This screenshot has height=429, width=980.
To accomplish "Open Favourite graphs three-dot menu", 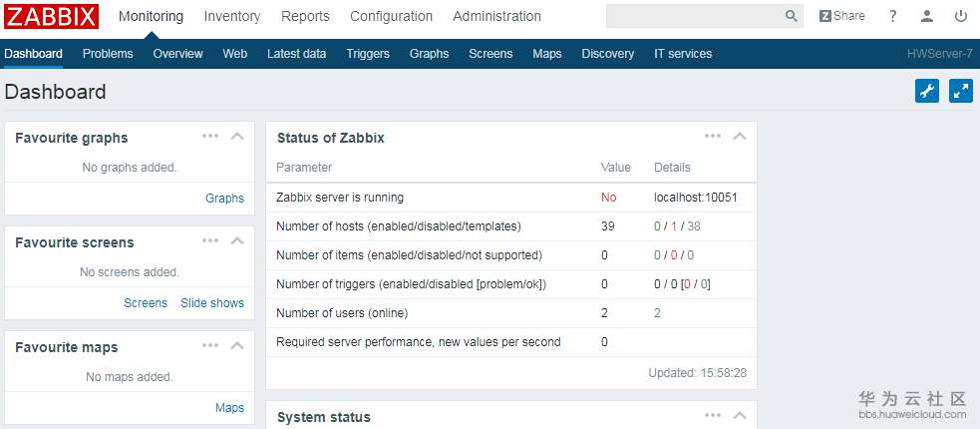I will (210, 137).
